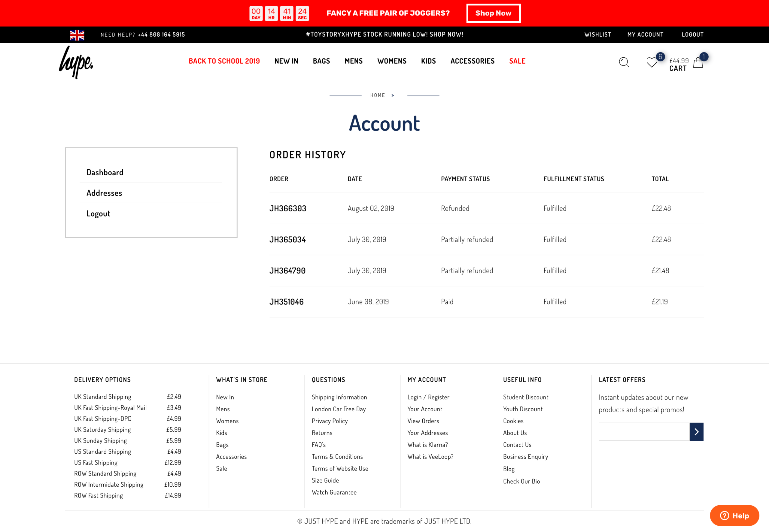Open the wishlist heart icon

click(651, 63)
